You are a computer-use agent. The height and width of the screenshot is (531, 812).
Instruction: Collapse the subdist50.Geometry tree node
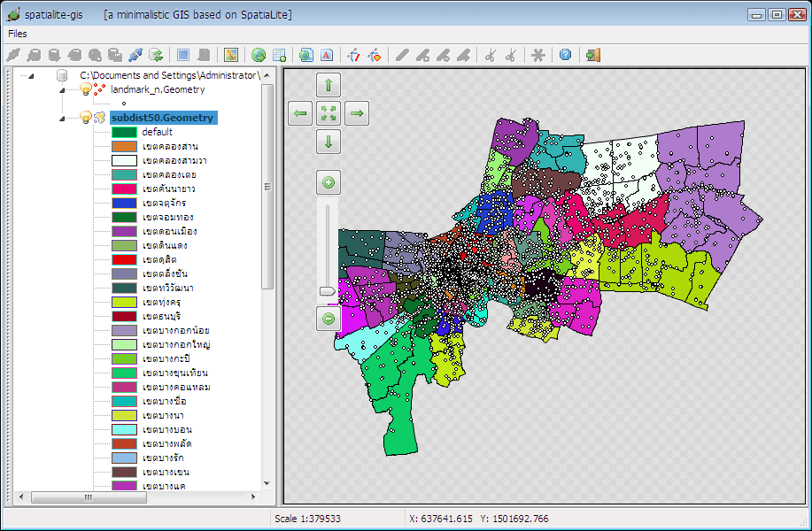62,118
